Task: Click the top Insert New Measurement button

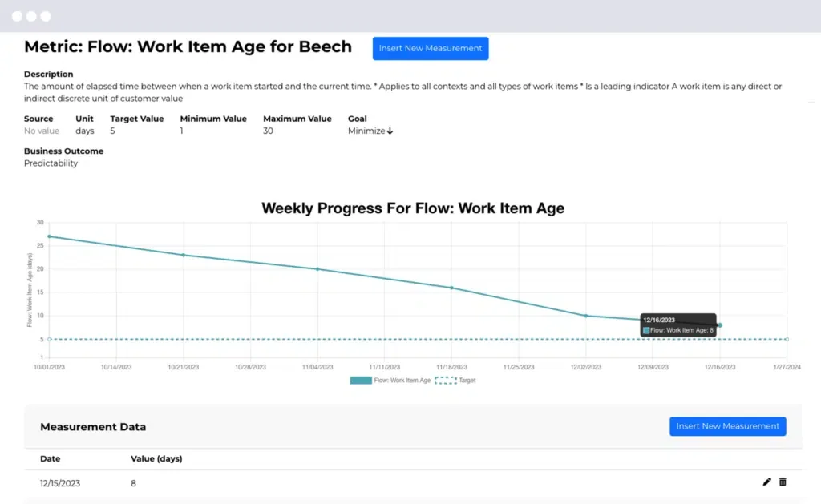Action: (430, 48)
